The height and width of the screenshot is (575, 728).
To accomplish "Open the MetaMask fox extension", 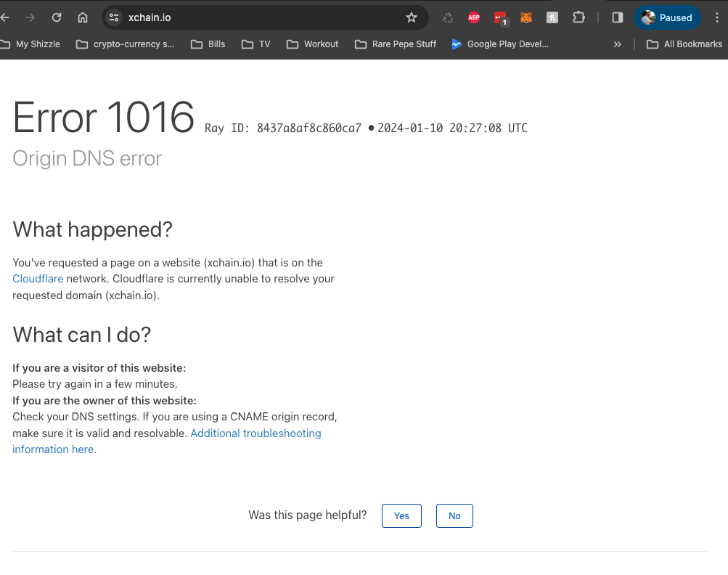I will point(526,17).
